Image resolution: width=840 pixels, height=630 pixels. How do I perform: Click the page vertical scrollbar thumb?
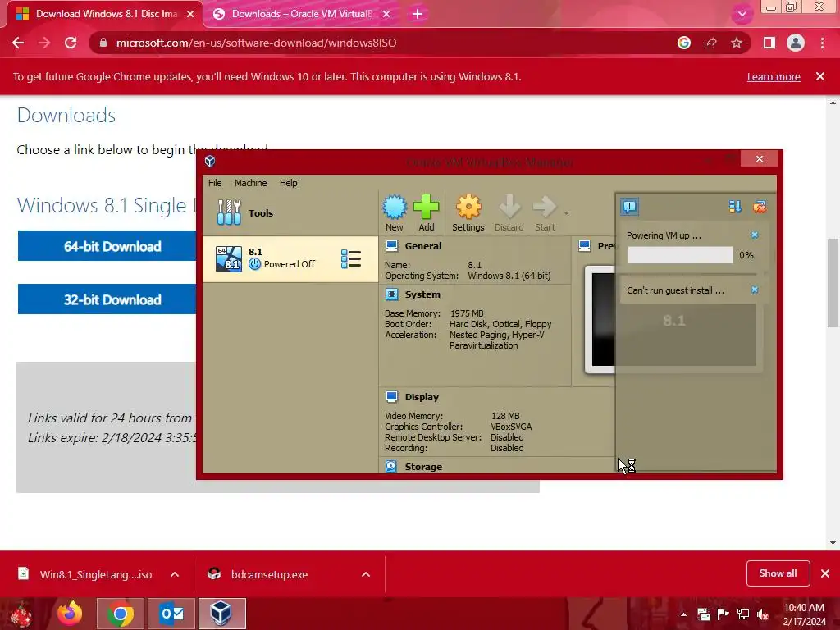point(833,282)
